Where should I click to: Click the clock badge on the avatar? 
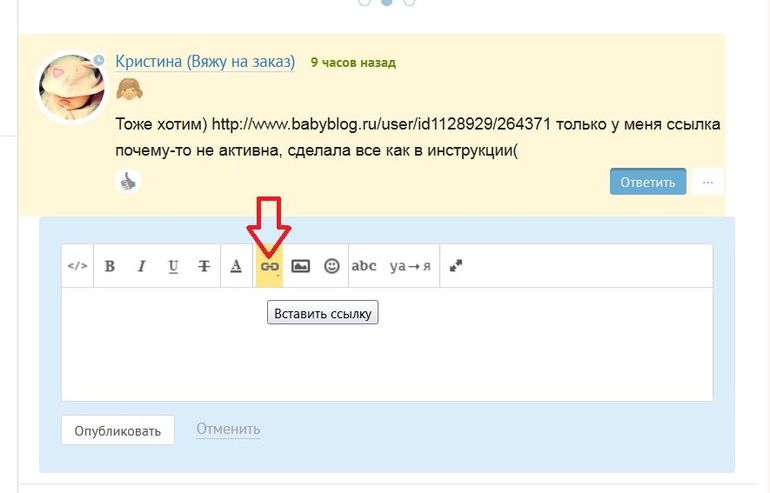tap(99, 60)
